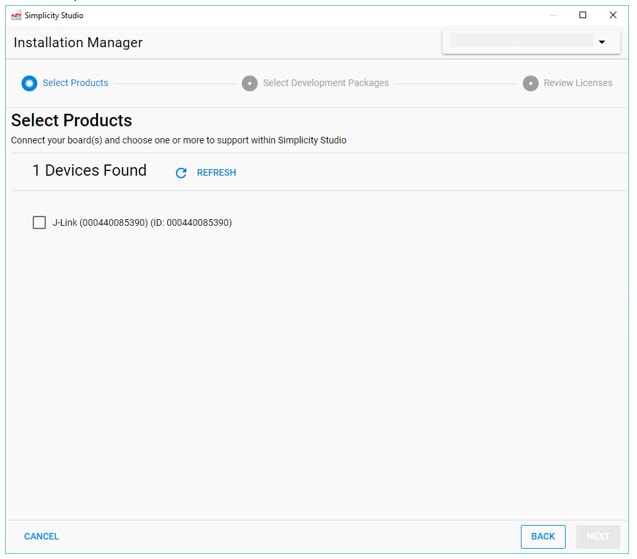Image resolution: width=637 pixels, height=559 pixels.
Task: Click the Simplicity Studio logo in title bar
Action: tap(15, 15)
